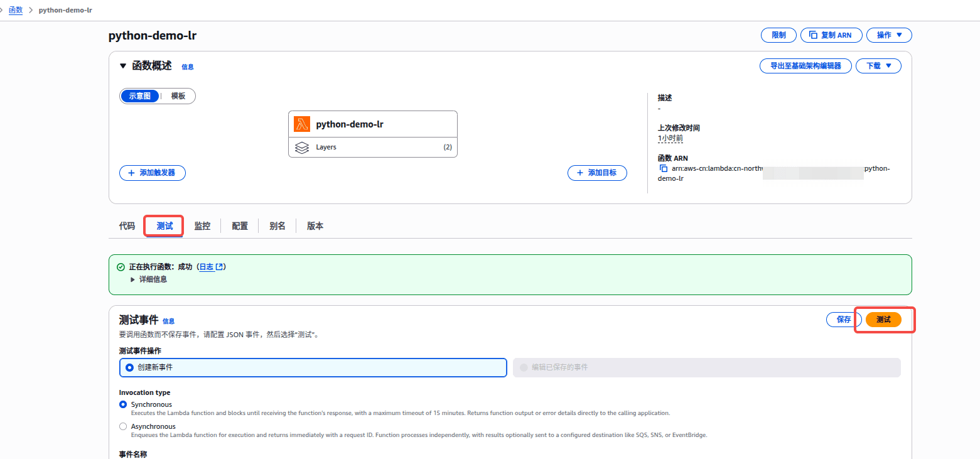Click the Layers (2) row in the diagram
Viewport: 980px width, 459px height.
373,148
